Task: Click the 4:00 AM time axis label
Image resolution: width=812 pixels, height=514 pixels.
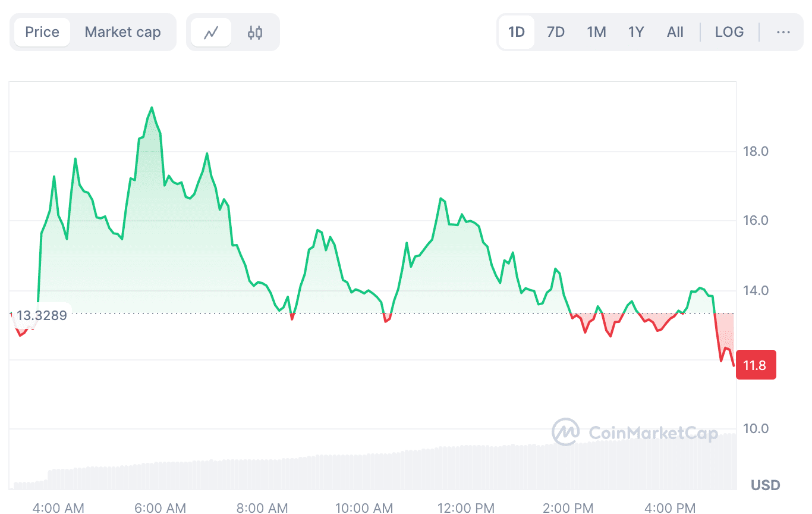Action: (58, 507)
